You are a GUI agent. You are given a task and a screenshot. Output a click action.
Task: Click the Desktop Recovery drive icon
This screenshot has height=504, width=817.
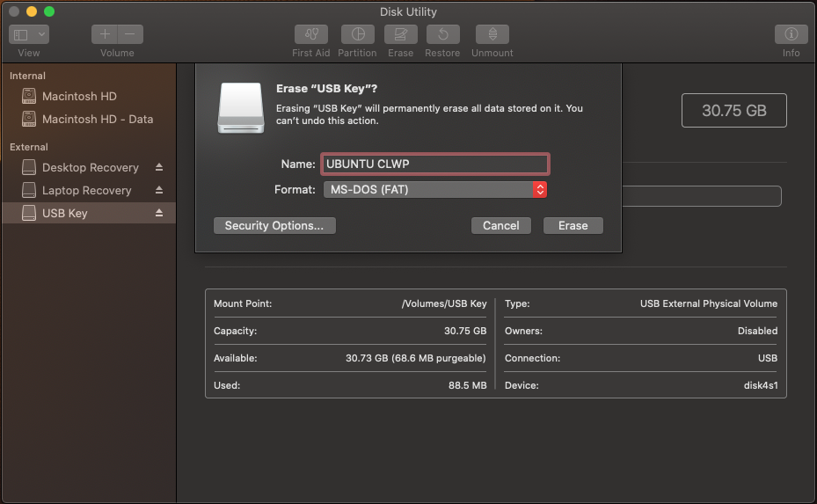(x=29, y=167)
